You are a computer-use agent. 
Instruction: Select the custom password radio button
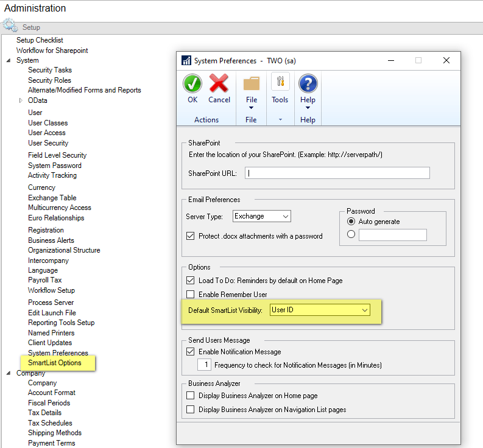(351, 234)
